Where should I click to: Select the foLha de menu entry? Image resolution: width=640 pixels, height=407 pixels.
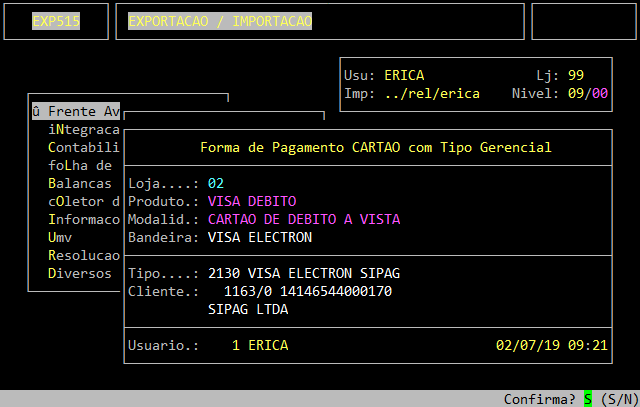(x=79, y=165)
